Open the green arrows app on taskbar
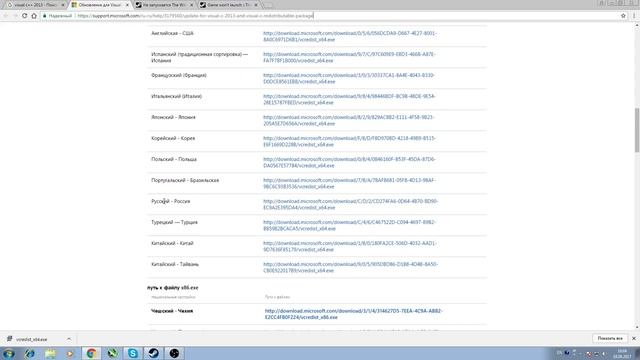Viewport: 640px width, 360px height. (x=112, y=353)
